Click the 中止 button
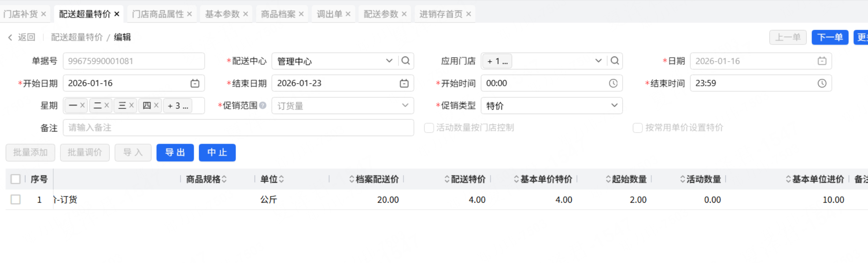The height and width of the screenshot is (263, 868). click(x=217, y=152)
